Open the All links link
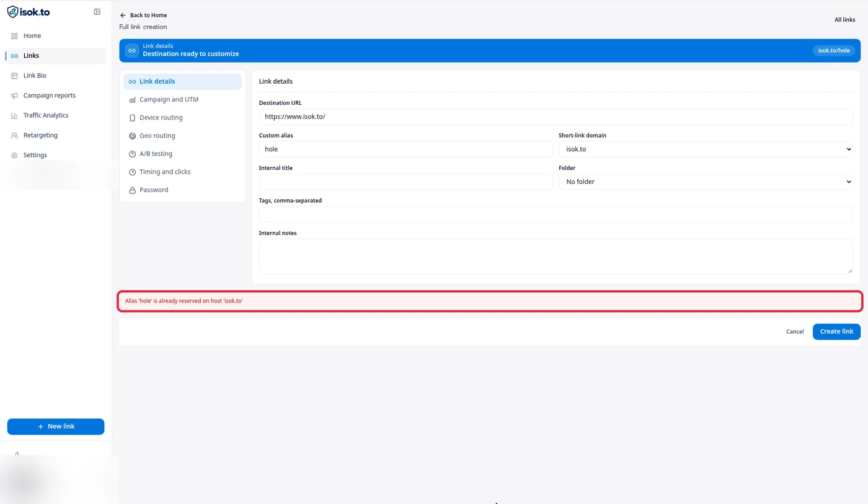 point(844,20)
